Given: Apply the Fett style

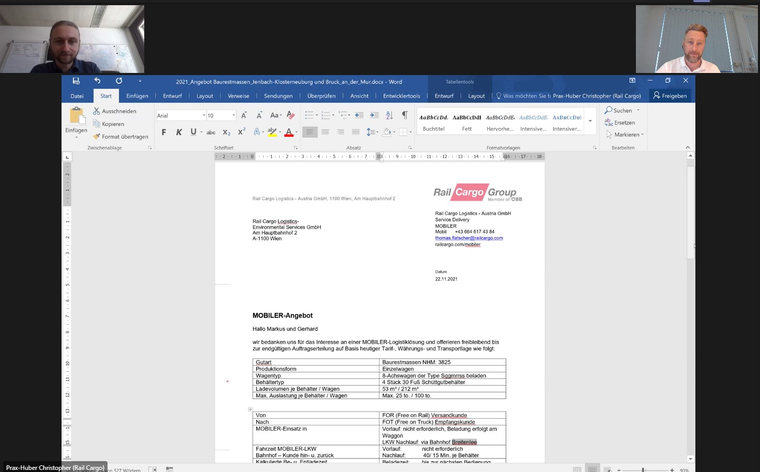Looking at the screenshot, I should [x=467, y=122].
